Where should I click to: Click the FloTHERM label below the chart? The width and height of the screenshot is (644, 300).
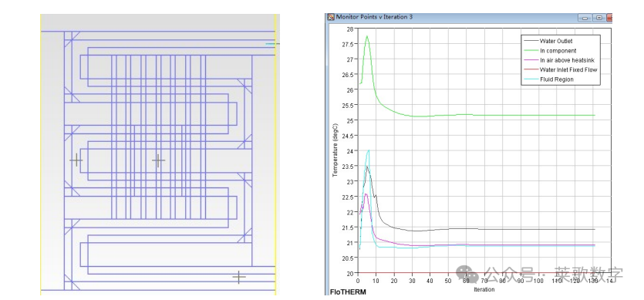click(348, 292)
